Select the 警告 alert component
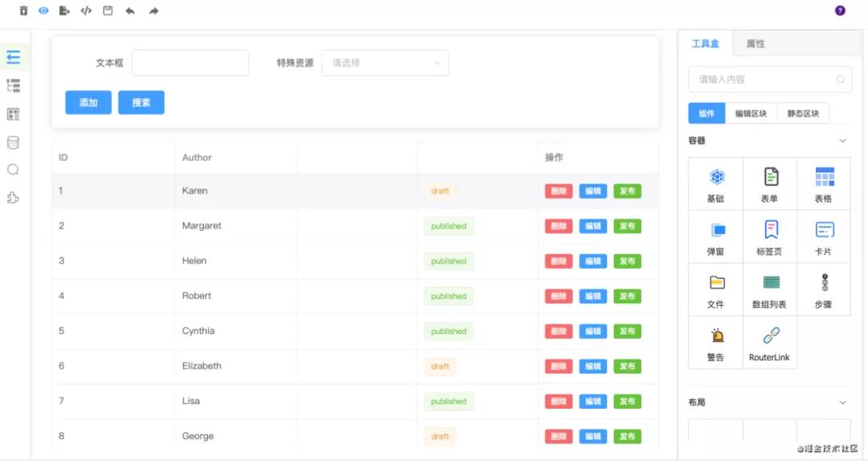Image resolution: width=868 pixels, height=461 pixels. pos(716,343)
